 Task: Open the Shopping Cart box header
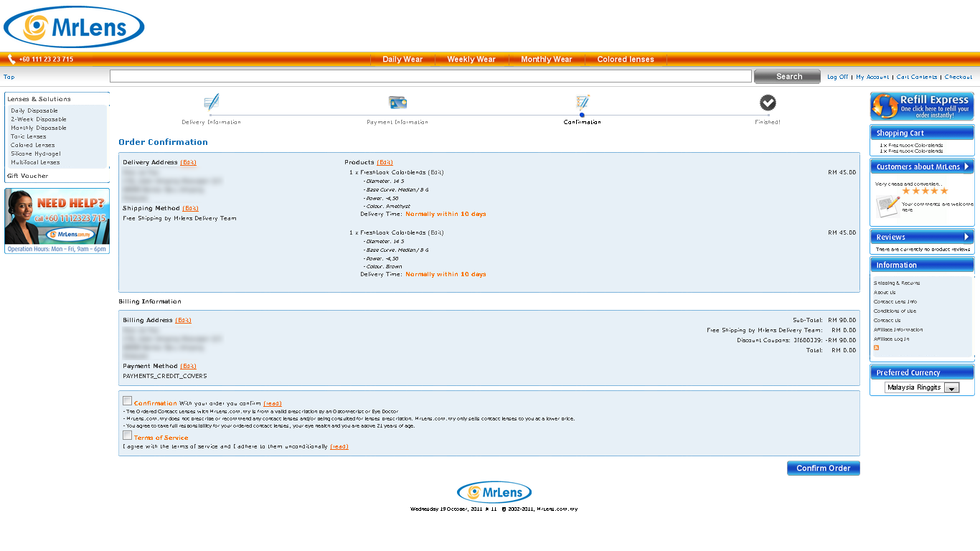[922, 133]
